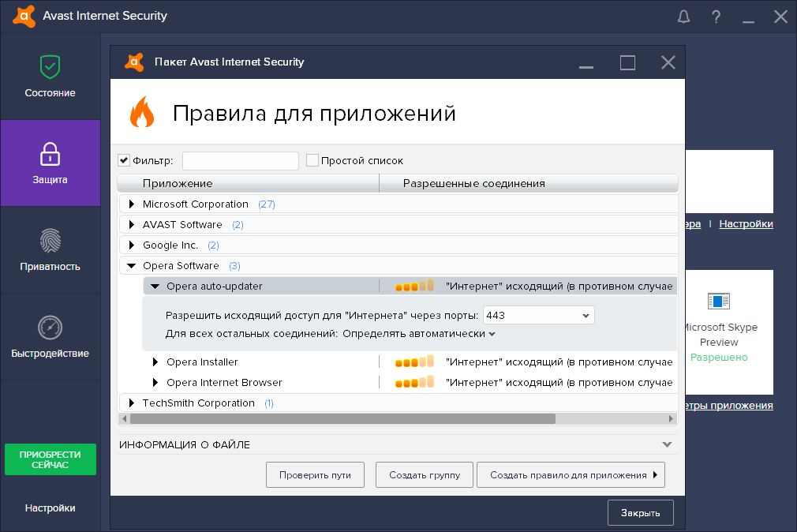The width and height of the screenshot is (797, 532).
Task: Expand the Microsoft Corporation group
Action: [x=131, y=204]
